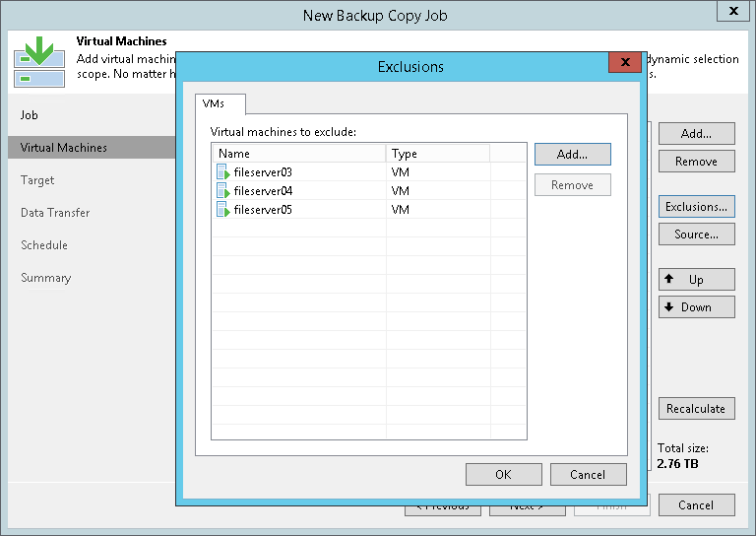Image resolution: width=756 pixels, height=536 pixels.
Task: Click the Recalculate button
Action: 697,408
